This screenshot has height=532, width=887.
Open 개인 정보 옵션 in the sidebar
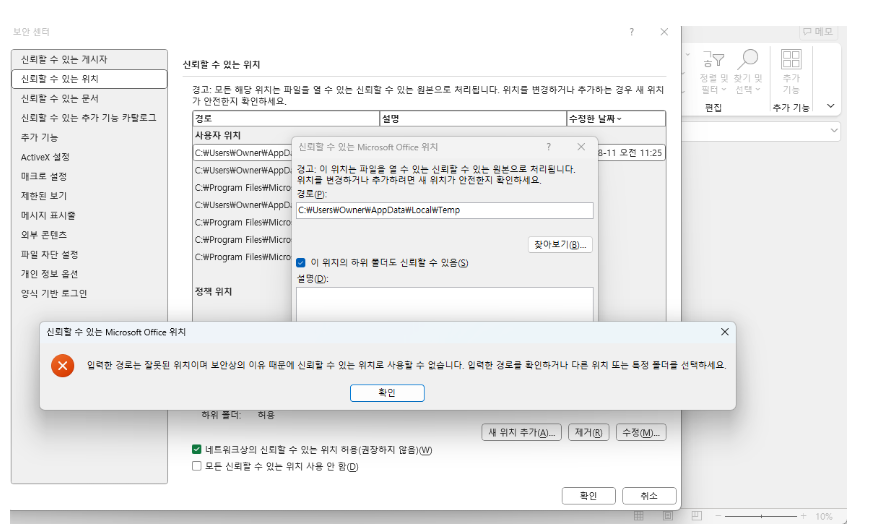click(x=89, y=274)
